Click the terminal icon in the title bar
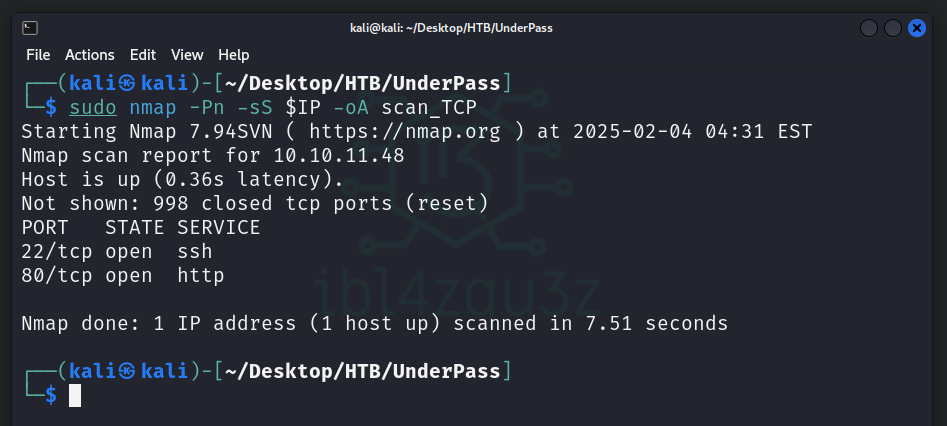 pyautogui.click(x=30, y=28)
